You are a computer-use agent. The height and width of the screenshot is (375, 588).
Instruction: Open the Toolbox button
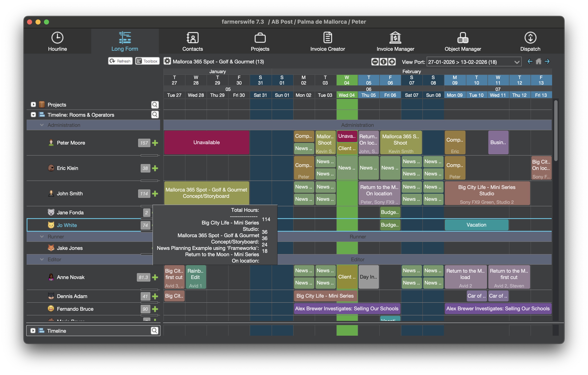[147, 61]
